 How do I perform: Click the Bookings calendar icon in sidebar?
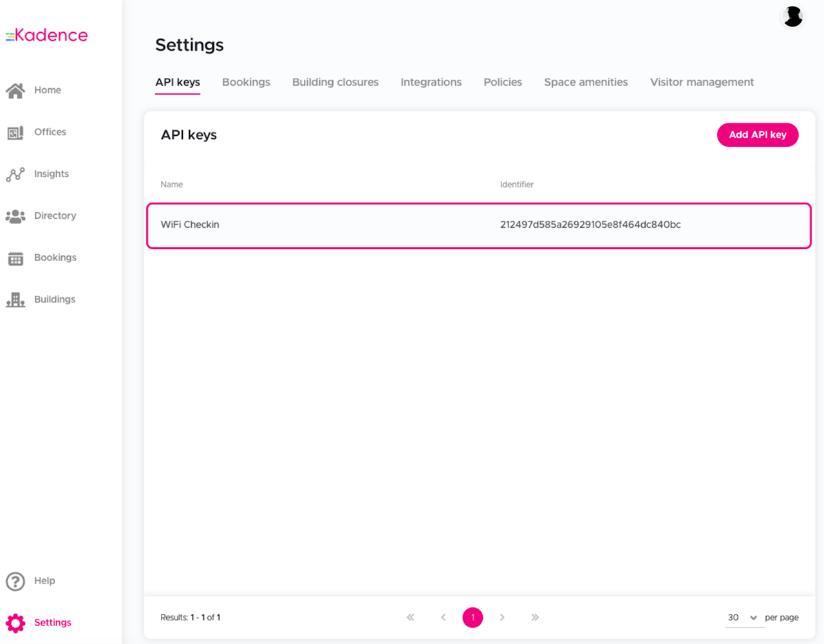(x=15, y=258)
